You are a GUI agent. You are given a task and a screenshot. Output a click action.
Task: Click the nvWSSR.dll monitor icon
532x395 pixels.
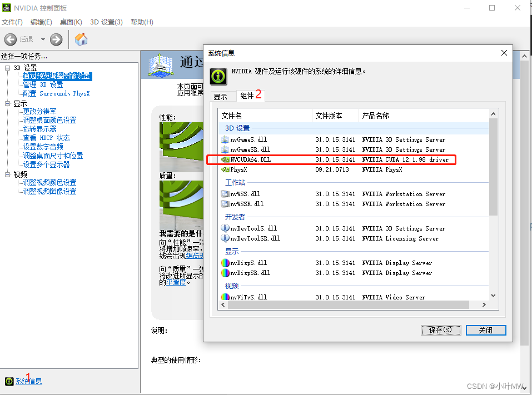225,204
